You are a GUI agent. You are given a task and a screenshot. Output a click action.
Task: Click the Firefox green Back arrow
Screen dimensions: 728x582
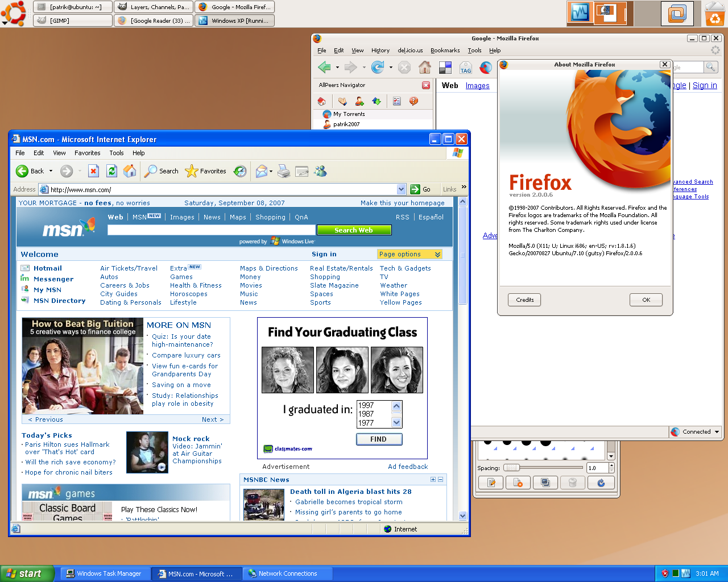(324, 68)
